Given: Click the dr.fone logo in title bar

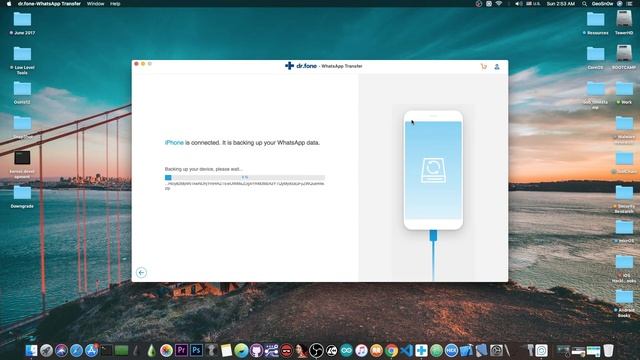Looking at the screenshot, I should pyautogui.click(x=301, y=66).
